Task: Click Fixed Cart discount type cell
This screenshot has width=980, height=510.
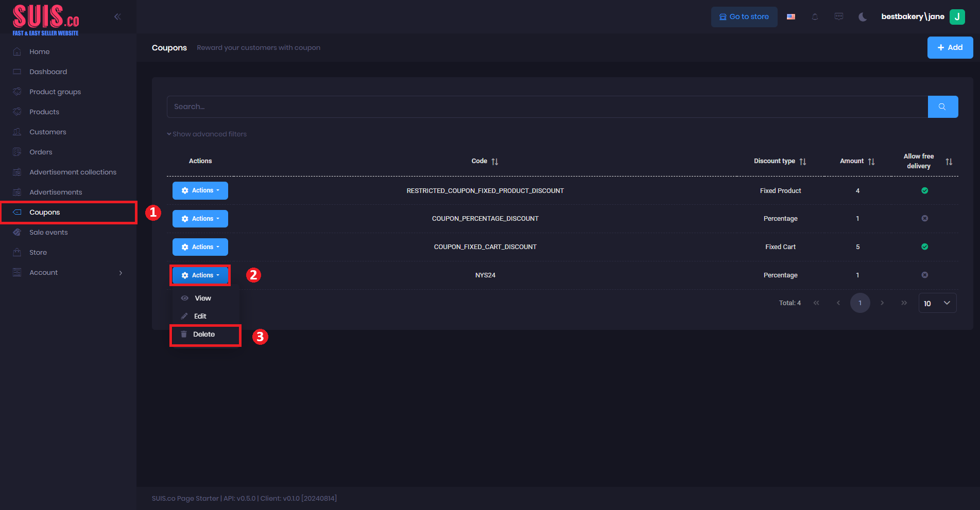Action: pyautogui.click(x=780, y=247)
